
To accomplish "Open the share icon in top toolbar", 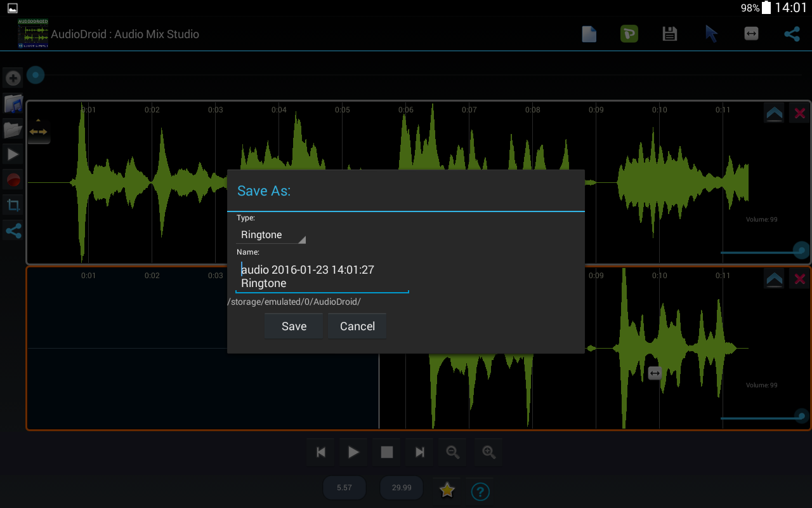I will coord(792,34).
